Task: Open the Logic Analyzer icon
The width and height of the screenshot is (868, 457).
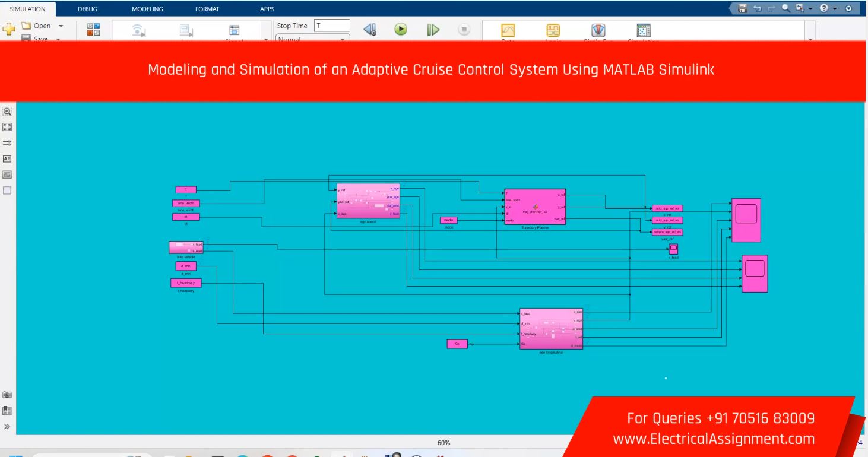Action: coord(553,31)
